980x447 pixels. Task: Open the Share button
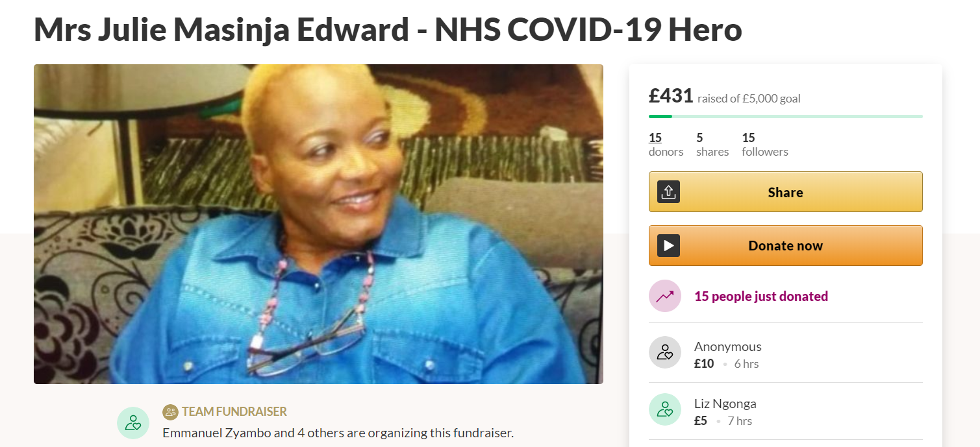785,192
